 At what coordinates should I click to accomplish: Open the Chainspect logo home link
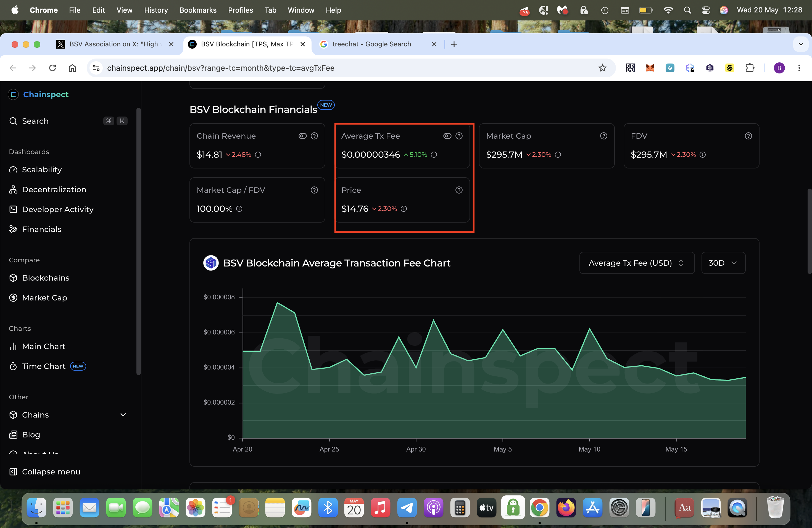(x=39, y=94)
